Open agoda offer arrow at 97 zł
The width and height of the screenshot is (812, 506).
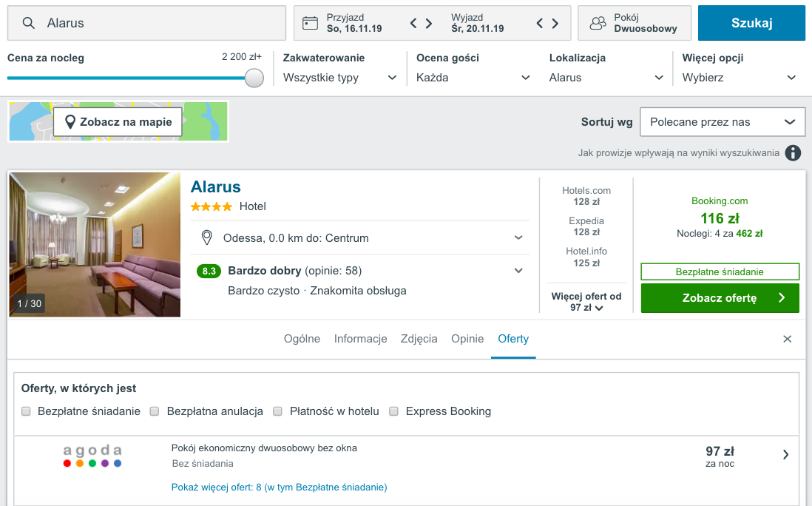coord(785,455)
